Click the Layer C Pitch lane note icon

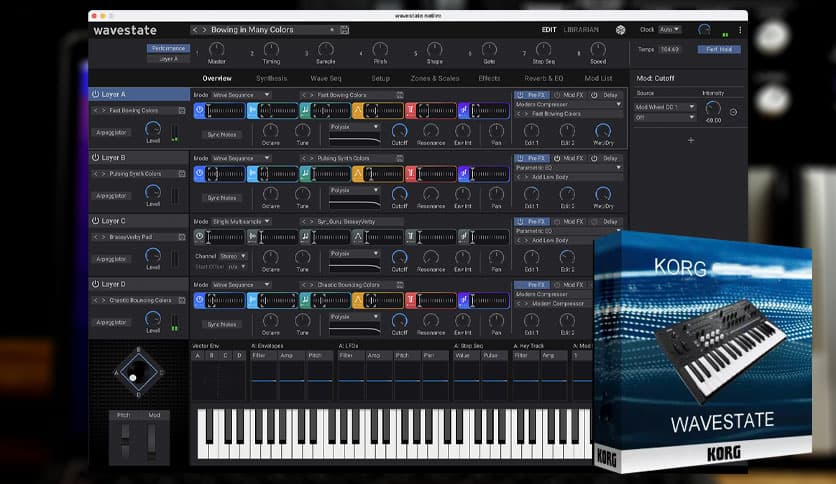[304, 237]
